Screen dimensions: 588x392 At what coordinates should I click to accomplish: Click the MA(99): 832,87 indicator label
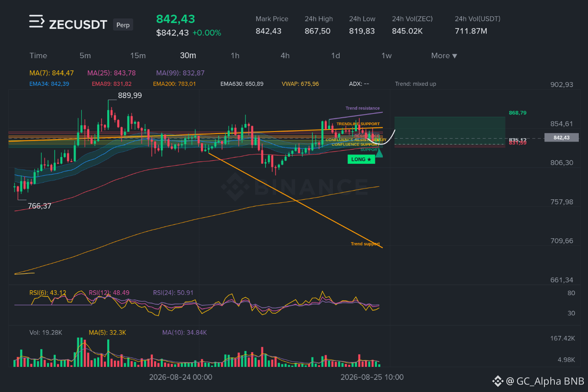(x=181, y=73)
